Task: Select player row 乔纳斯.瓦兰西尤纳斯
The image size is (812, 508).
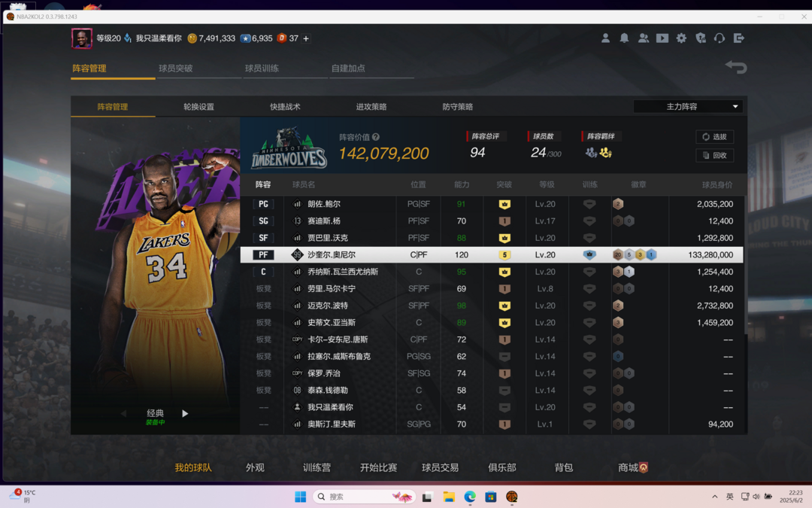Action: point(492,272)
